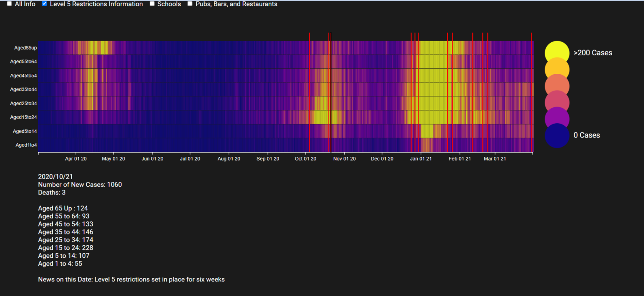
Task: Click the dark blue 0 Cases legend circle
Action: [x=557, y=135]
